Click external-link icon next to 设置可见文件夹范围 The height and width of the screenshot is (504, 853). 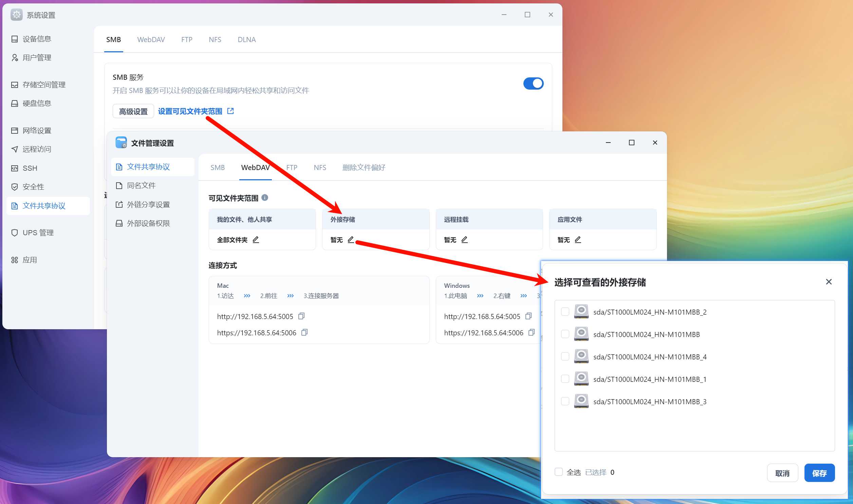pos(230,111)
